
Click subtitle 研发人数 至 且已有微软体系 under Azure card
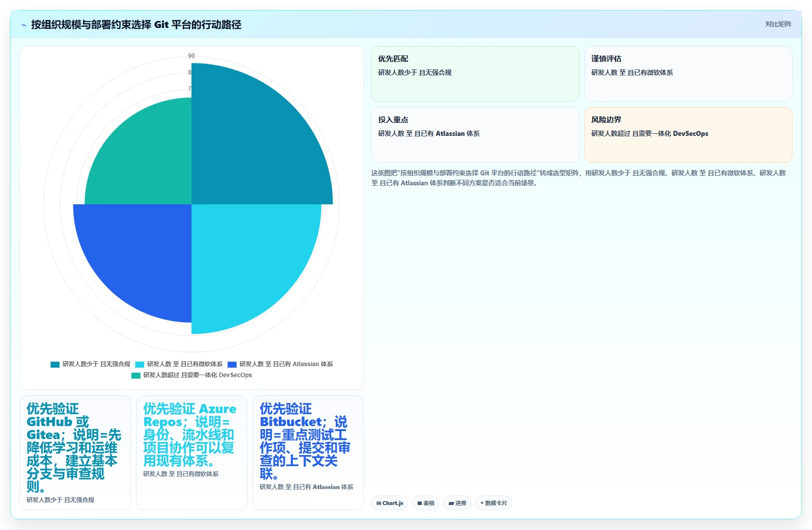click(x=180, y=474)
